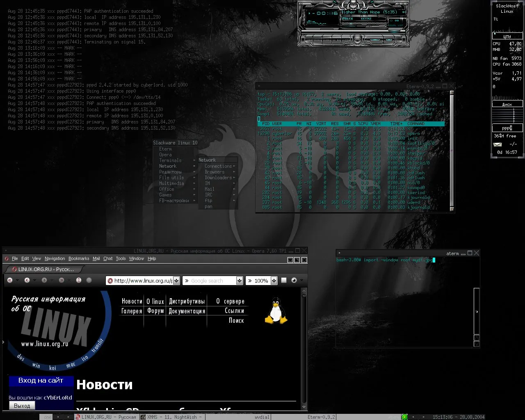Viewport: 525px width, 420px height.
Task: Click the mail envelope icon in the GKrellM monitor
Action: 498,144
